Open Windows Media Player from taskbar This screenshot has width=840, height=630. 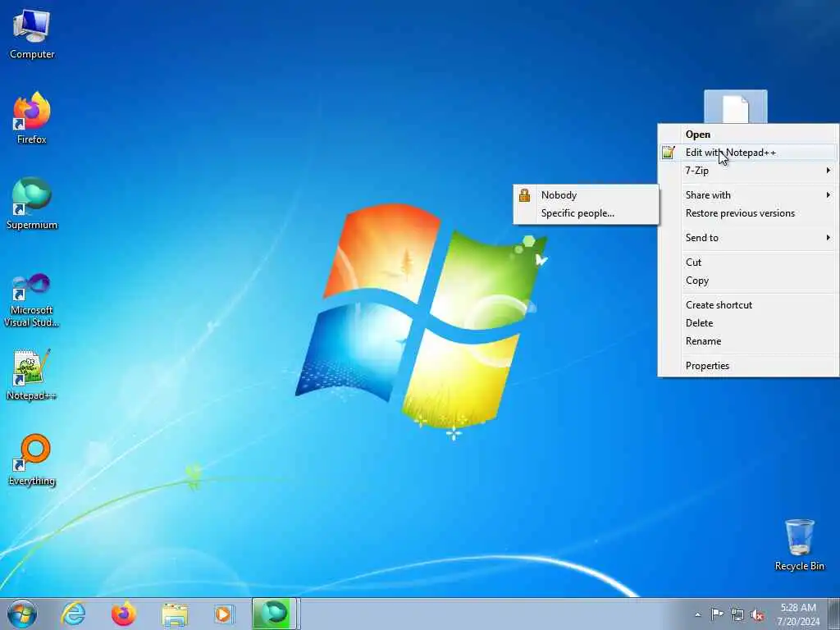[224, 614]
